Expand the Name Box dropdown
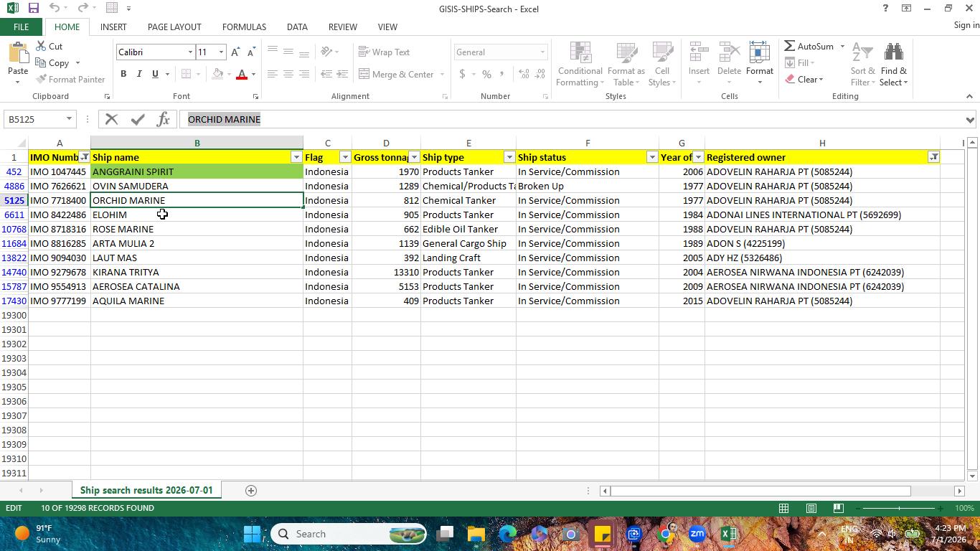The width and height of the screenshot is (980, 551). 69,119
